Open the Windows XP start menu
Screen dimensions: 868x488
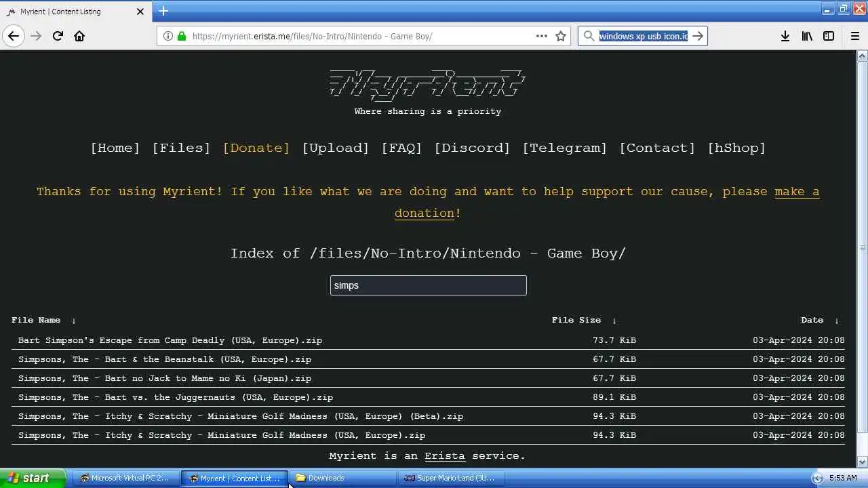(33, 478)
